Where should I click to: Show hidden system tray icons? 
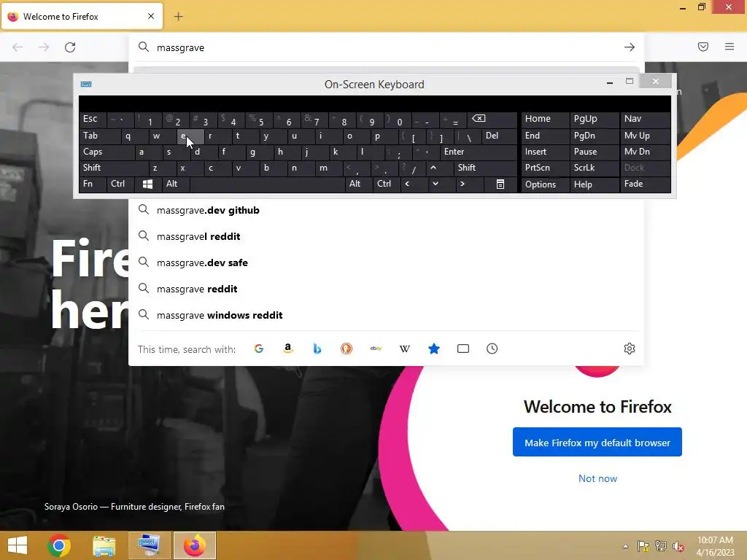pyautogui.click(x=625, y=546)
